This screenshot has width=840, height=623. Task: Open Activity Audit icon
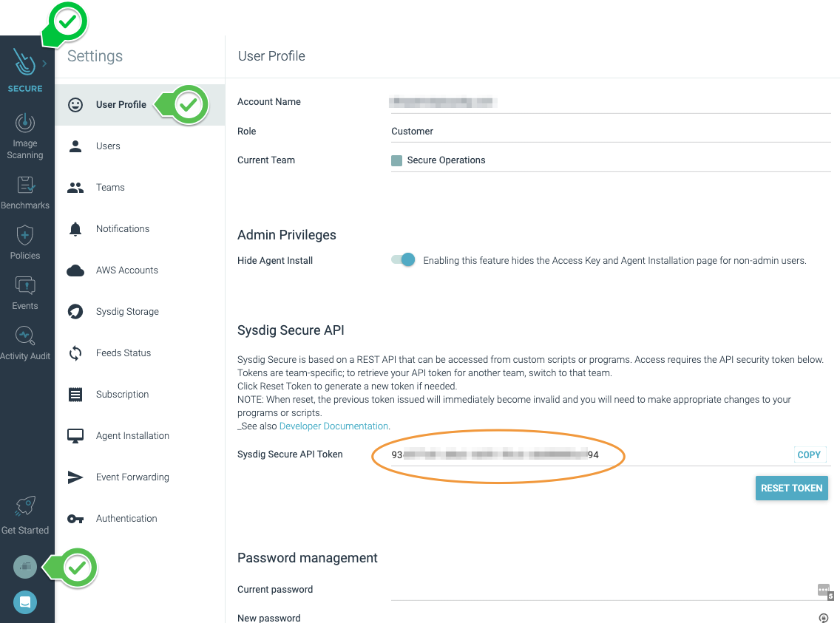[25, 336]
